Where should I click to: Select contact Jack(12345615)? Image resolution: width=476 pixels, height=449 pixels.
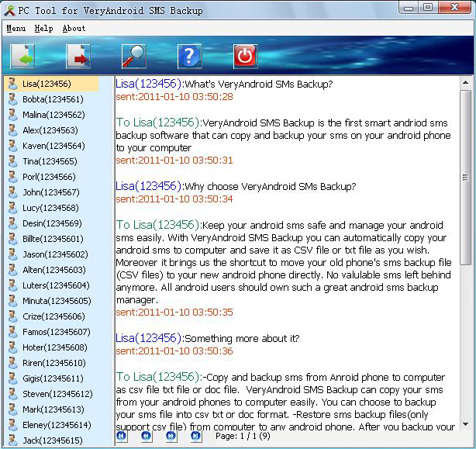[53, 440]
